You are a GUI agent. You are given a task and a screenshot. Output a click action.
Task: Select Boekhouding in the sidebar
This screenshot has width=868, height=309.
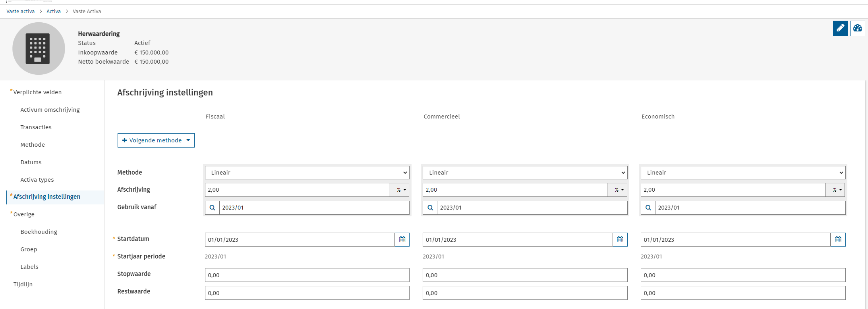click(39, 232)
